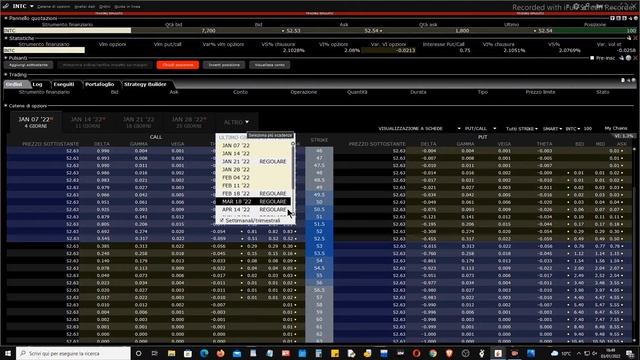Open Task View on the taskbar
This screenshot has height=360, width=640.
coord(155,353)
